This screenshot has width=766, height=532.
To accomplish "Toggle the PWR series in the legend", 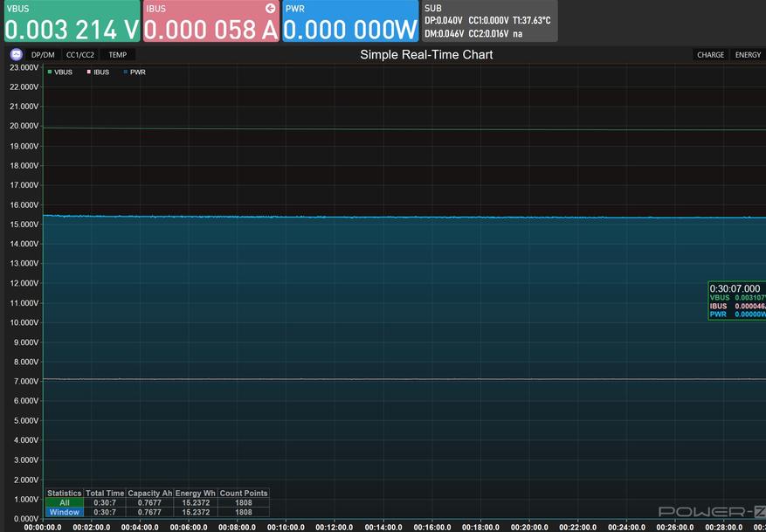I will [135, 73].
